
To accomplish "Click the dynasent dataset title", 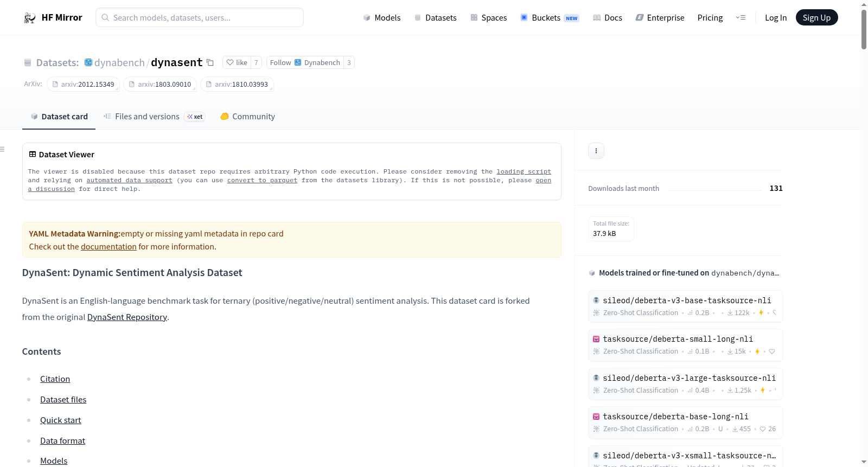I will (177, 62).
